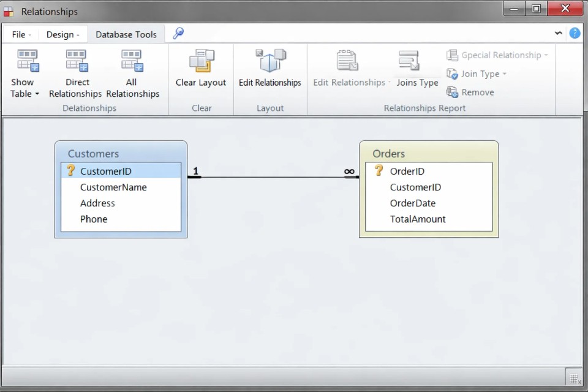Open Edit Relationships in the Layout group
The width and height of the screenshot is (588, 392).
(270, 61)
